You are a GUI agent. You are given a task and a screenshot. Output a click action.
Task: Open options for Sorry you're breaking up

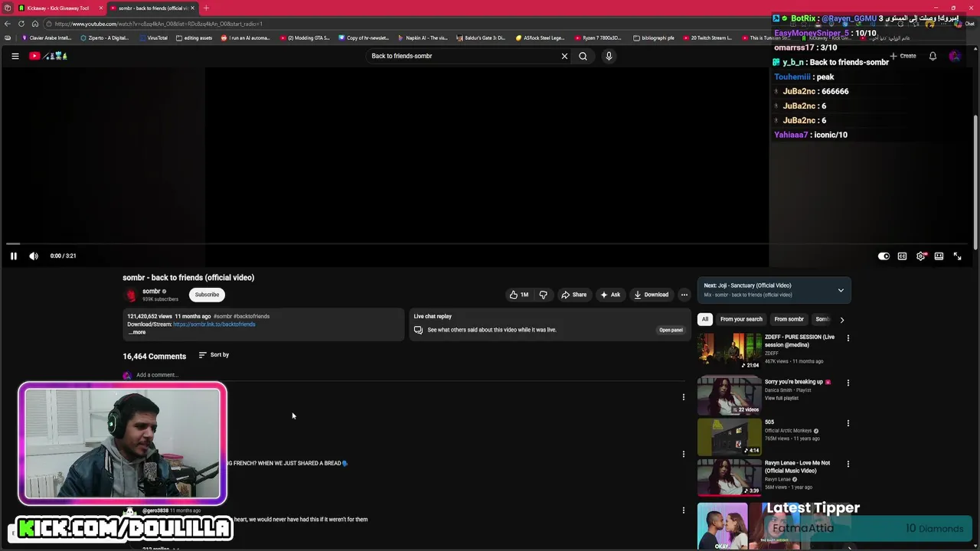[848, 383]
